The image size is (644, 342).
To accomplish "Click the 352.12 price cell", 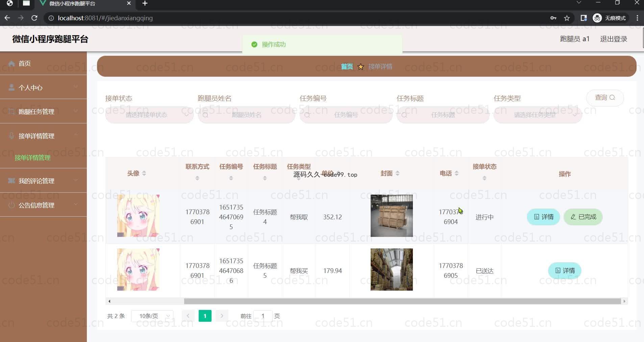I will [332, 217].
